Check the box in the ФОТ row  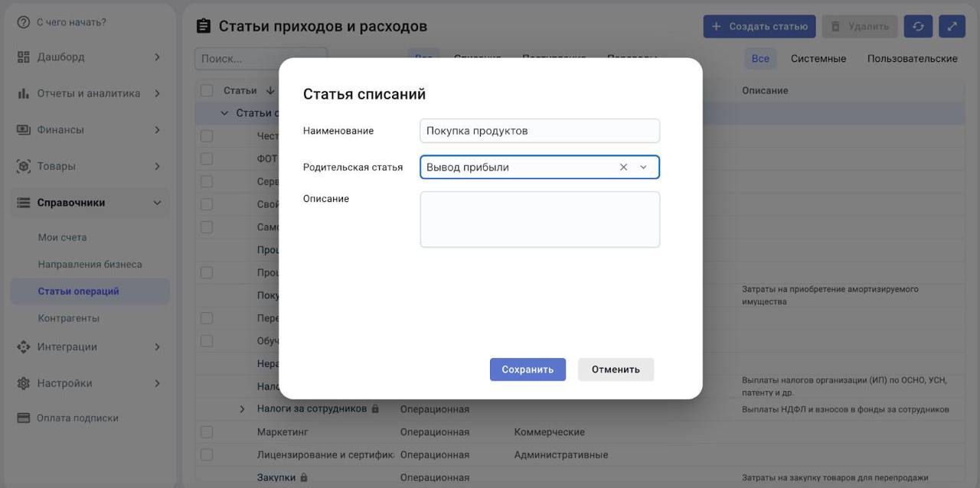[207, 159]
